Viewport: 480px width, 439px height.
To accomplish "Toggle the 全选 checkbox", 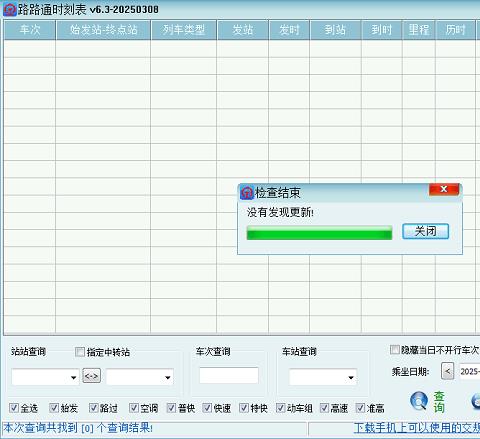I will click(14, 408).
